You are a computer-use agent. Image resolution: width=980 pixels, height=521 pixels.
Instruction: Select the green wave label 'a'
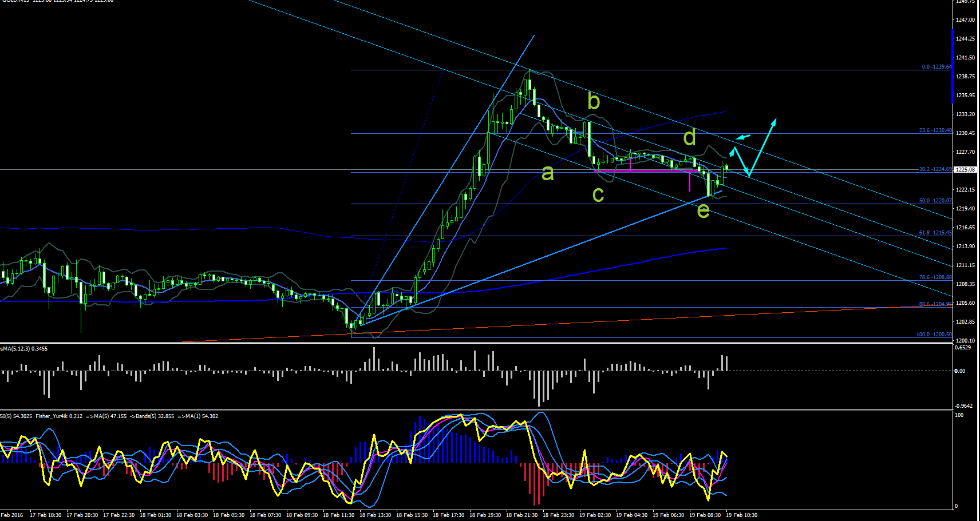(548, 173)
